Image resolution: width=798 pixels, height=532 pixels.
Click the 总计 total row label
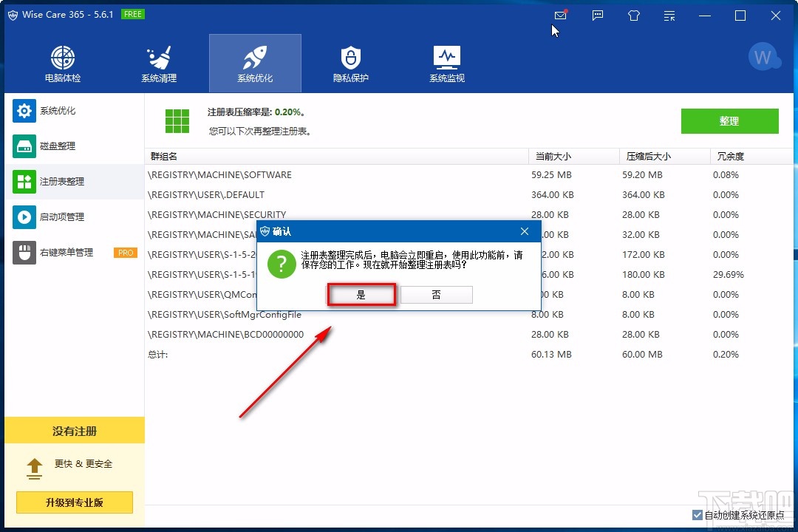pos(158,355)
